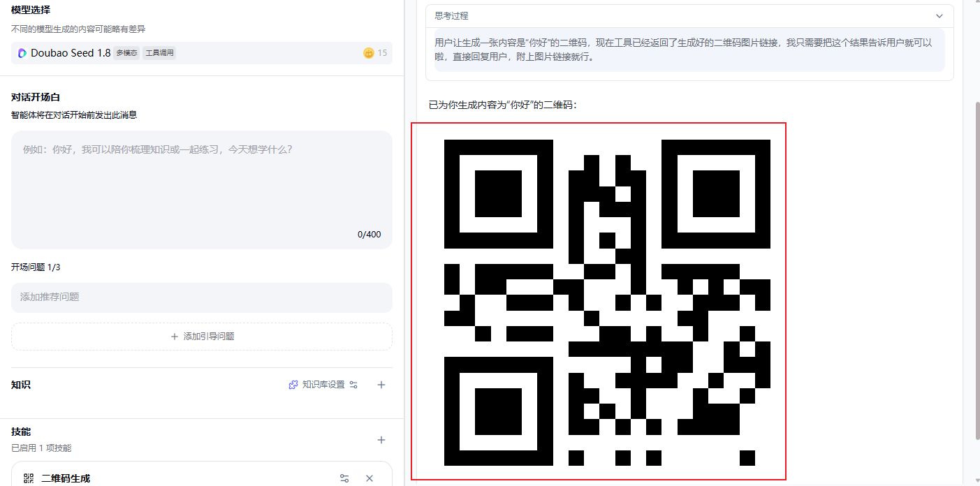Click the 添加引导问题 button
This screenshot has width=980, height=486.
(x=201, y=337)
